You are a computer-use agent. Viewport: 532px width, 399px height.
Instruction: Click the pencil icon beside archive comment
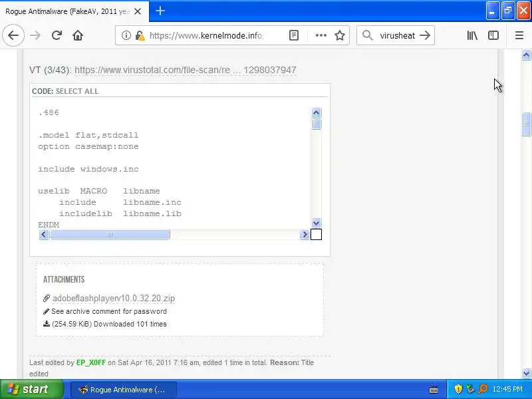(x=46, y=311)
